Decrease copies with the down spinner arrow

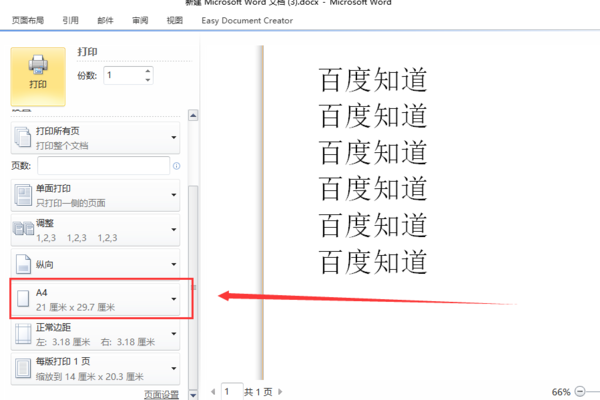148,80
